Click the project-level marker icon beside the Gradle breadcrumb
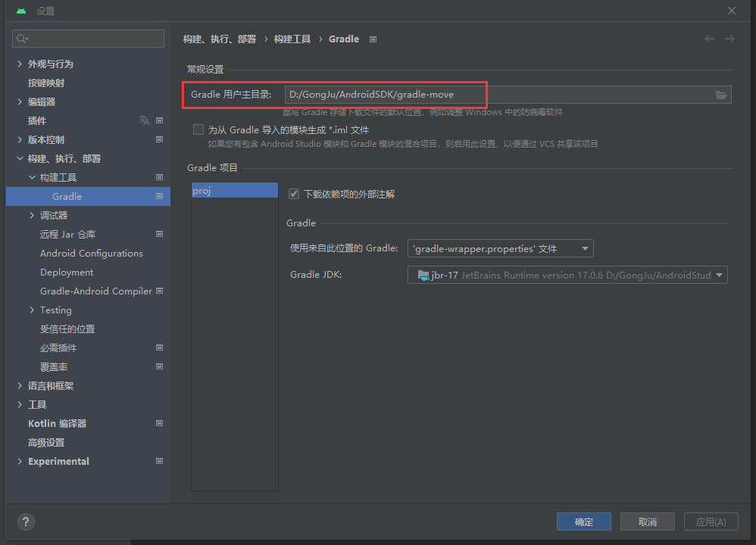The image size is (756, 545). click(373, 39)
